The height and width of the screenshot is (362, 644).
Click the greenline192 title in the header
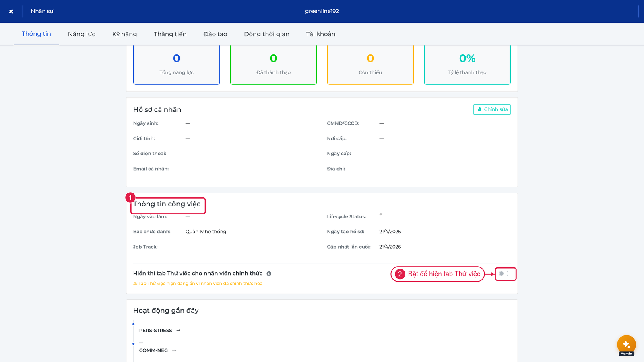322,11
